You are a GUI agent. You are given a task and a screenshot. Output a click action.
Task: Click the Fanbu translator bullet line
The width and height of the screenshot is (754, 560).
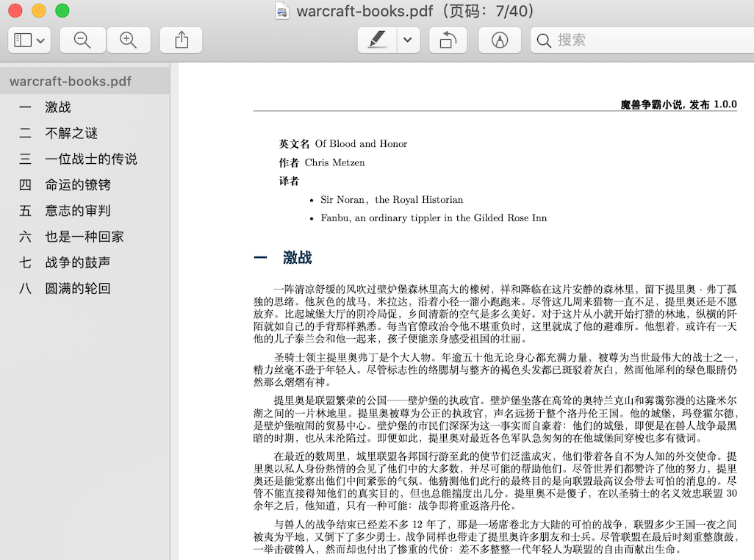[x=434, y=218]
